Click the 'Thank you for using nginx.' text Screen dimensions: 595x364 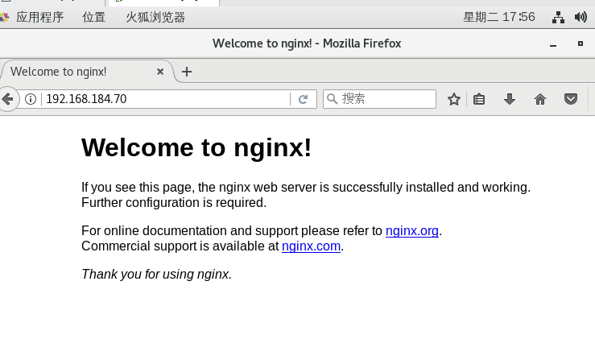point(156,274)
